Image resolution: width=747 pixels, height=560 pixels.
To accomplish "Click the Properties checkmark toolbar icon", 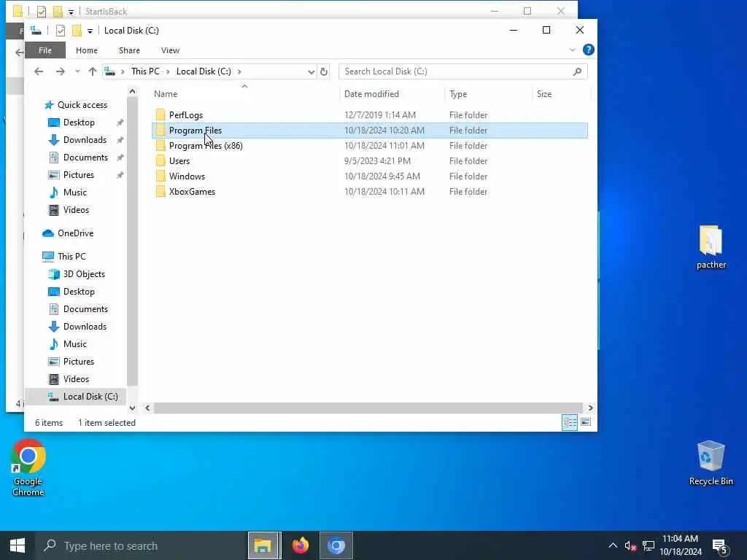I will 60,31.
